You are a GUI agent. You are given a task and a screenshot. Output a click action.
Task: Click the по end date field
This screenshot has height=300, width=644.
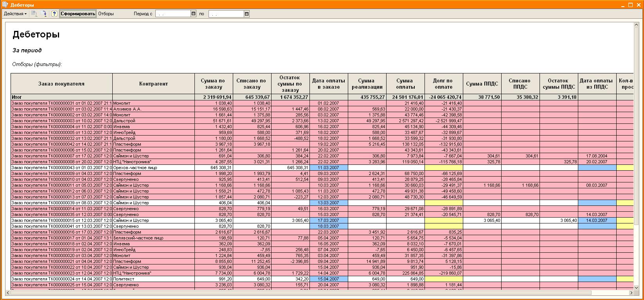tap(226, 14)
